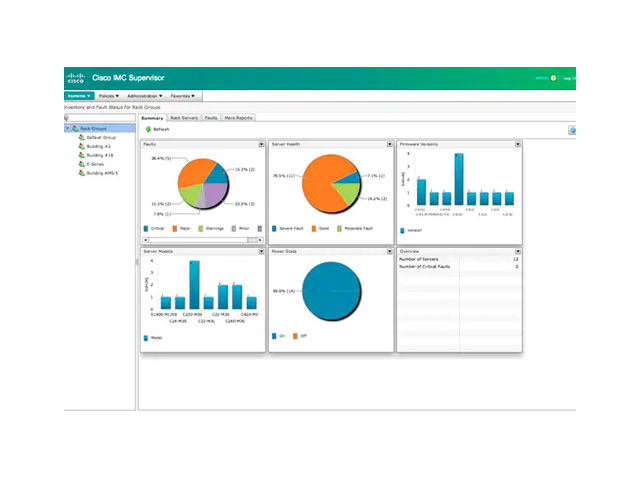Click the Building AMS-5 group icon
This screenshot has height=480, width=640.
point(82,173)
